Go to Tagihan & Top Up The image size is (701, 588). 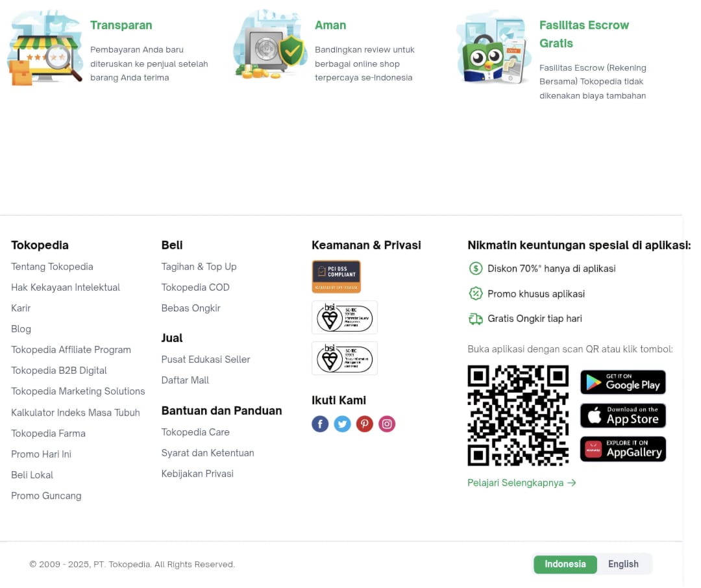199,267
